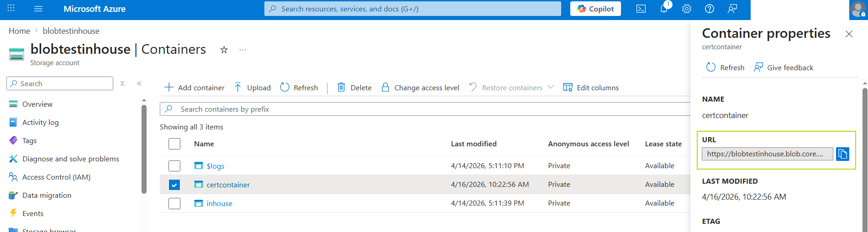Click the blobtestinhouse breadcrumb
Image resolution: width=868 pixels, height=232 pixels.
[x=71, y=31]
